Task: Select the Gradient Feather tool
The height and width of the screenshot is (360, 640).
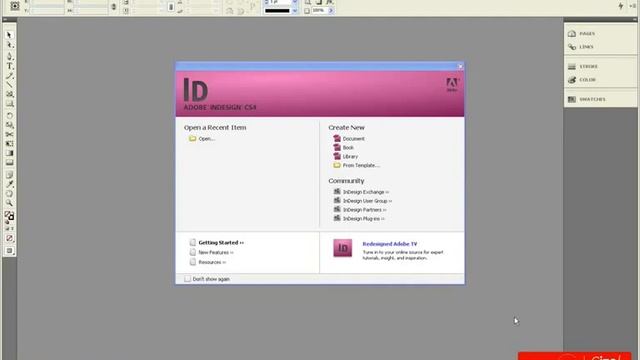Action: (x=9, y=162)
